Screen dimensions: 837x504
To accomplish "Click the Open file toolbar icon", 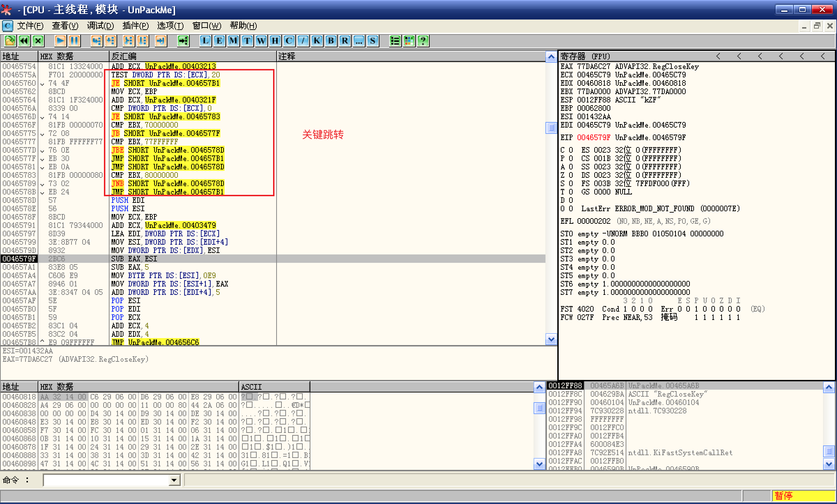I will pos(10,41).
